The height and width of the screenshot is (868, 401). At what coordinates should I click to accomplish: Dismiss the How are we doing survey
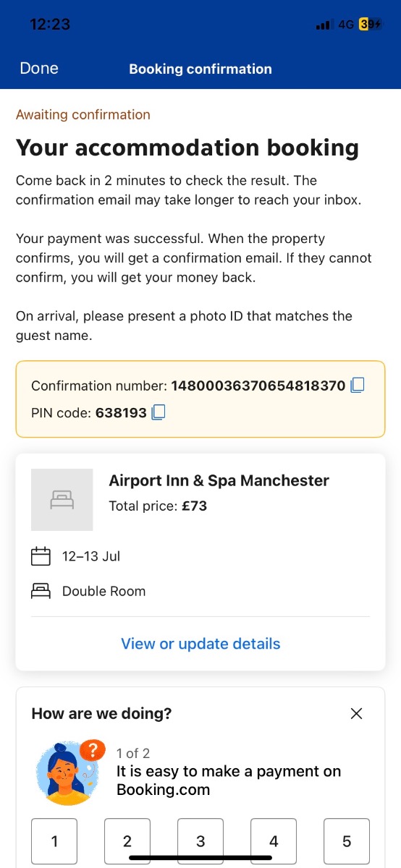[x=356, y=713]
